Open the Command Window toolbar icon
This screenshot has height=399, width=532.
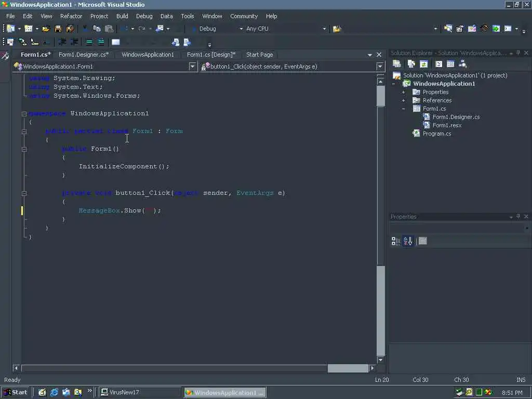click(x=508, y=29)
